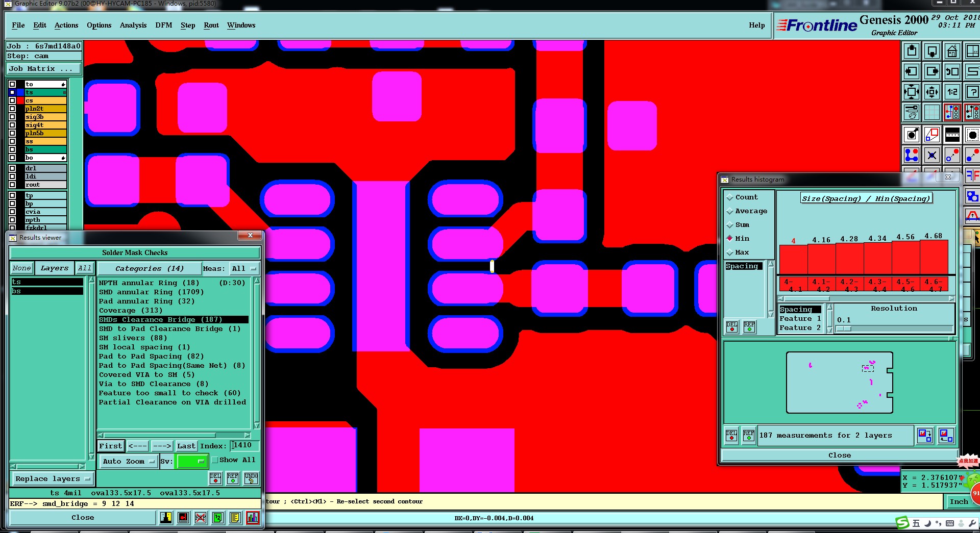
Task: Click the Last button in Results viewer
Action: click(186, 446)
